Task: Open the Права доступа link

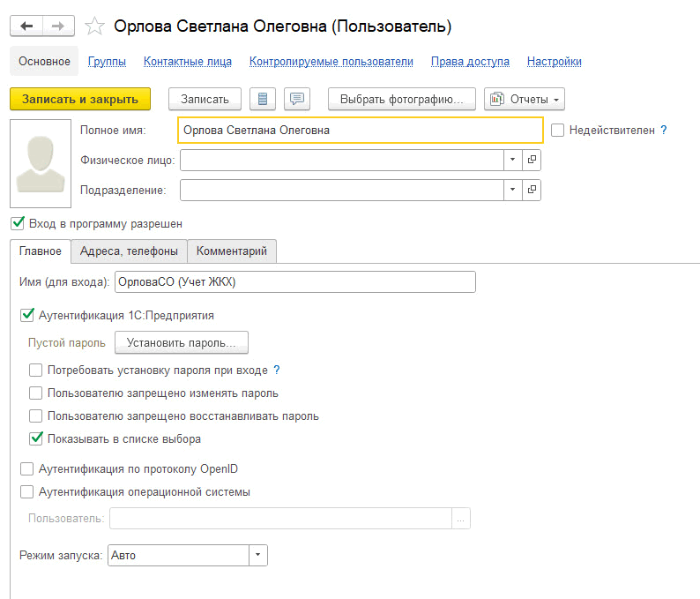Action: point(470,61)
